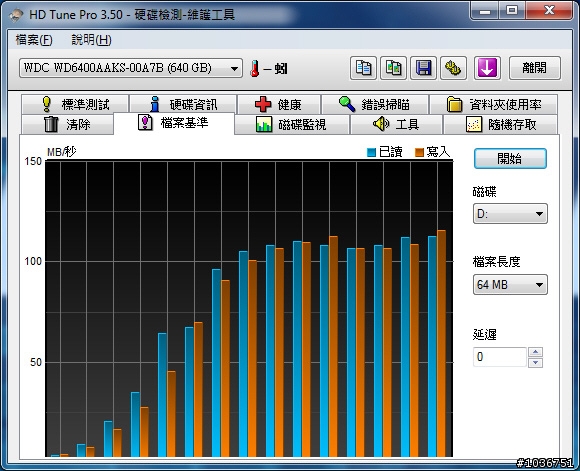Click the 開始 button
The height and width of the screenshot is (471, 580).
[510, 159]
